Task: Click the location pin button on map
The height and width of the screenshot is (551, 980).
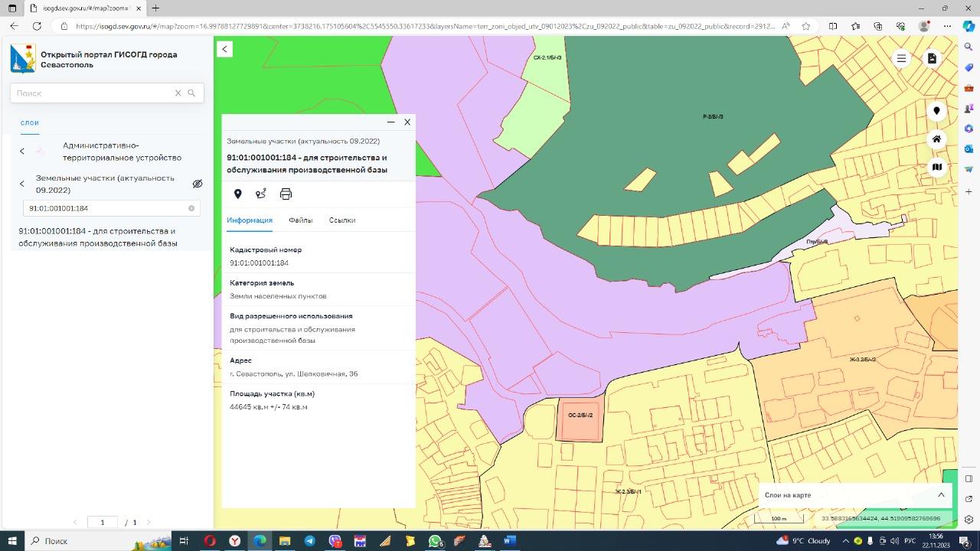Action: pyautogui.click(x=936, y=112)
